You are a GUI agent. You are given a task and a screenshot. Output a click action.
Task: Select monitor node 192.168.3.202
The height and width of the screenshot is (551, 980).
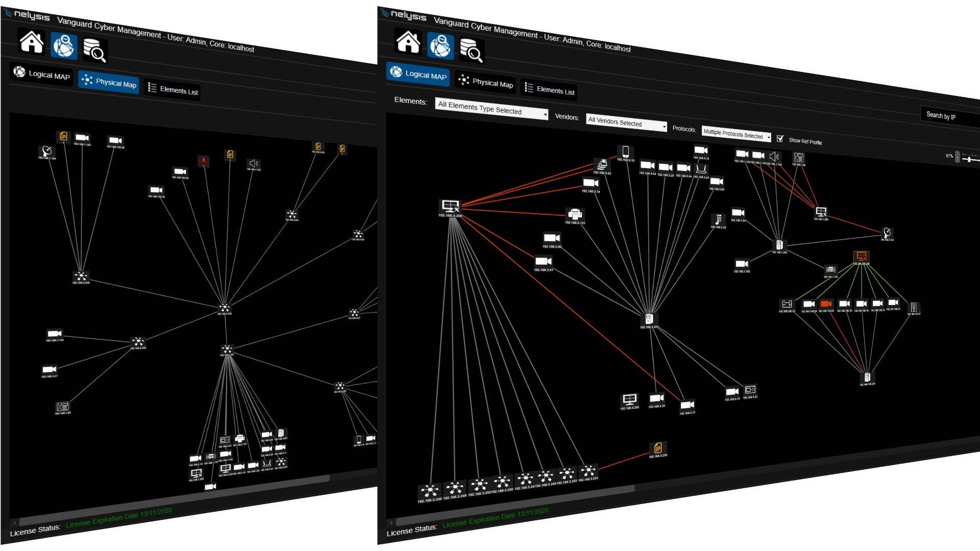click(x=629, y=400)
